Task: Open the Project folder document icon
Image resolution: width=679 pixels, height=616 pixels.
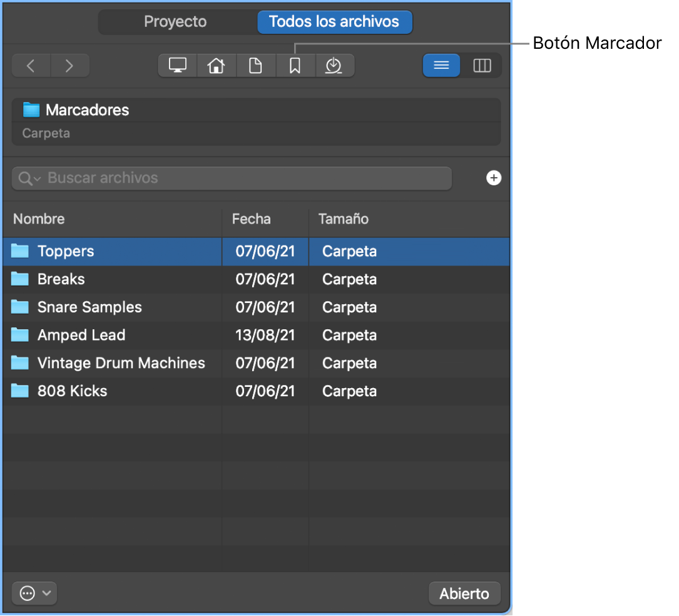Action: pos(255,65)
